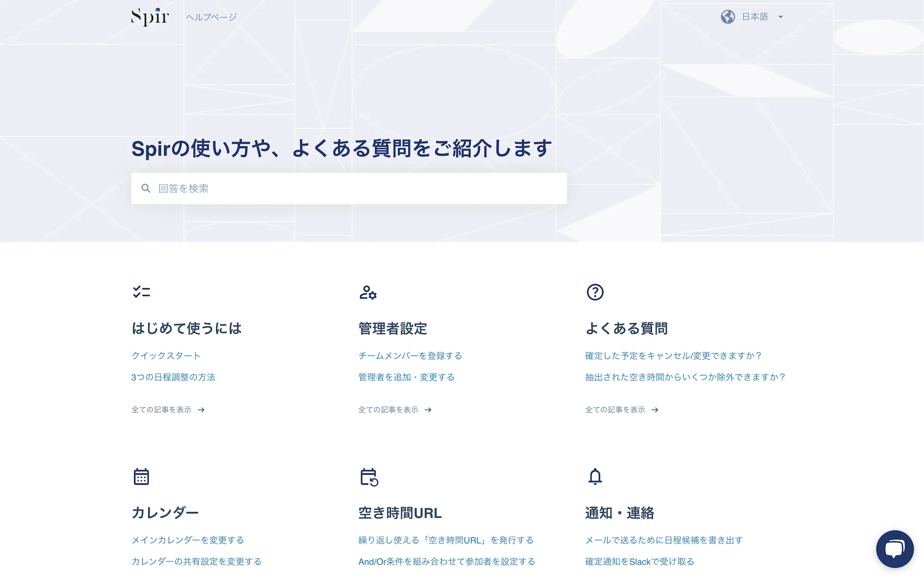The width and height of the screenshot is (924, 578).
Task: Show all articles under よくある質問
Action: [622, 409]
